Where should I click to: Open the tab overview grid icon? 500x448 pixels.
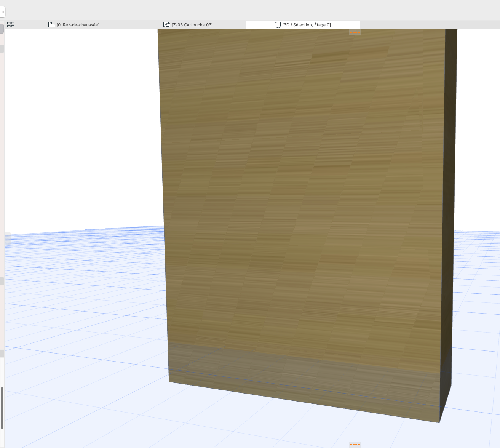tap(11, 25)
